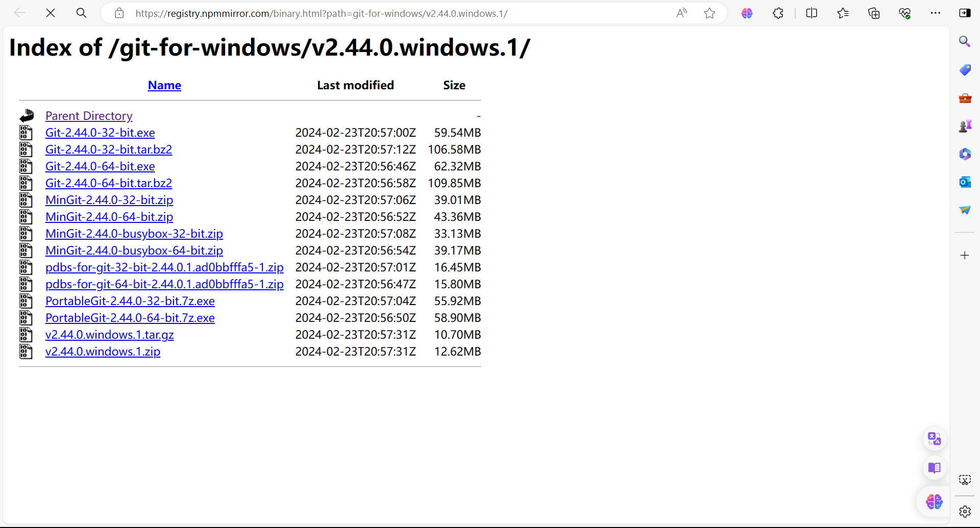980x528 pixels.
Task: Download v2.44.0.windows.1.tar.gz source
Action: click(x=110, y=335)
